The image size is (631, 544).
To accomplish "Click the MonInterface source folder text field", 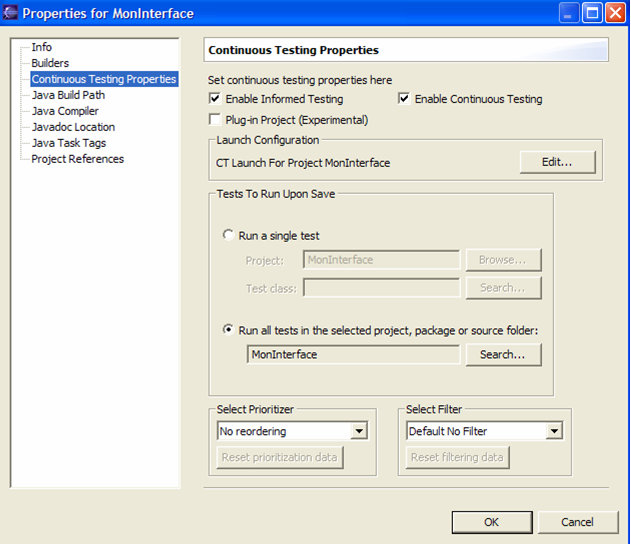I will pos(353,354).
